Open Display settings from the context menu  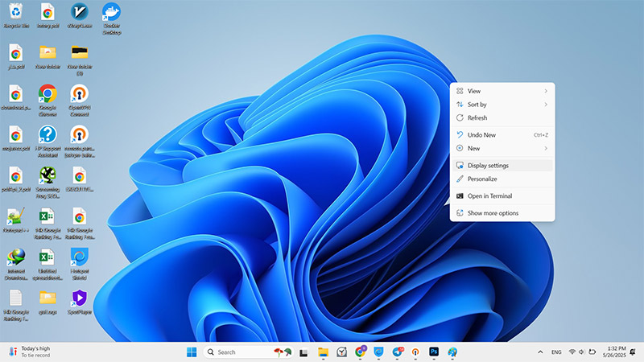pyautogui.click(x=502, y=166)
